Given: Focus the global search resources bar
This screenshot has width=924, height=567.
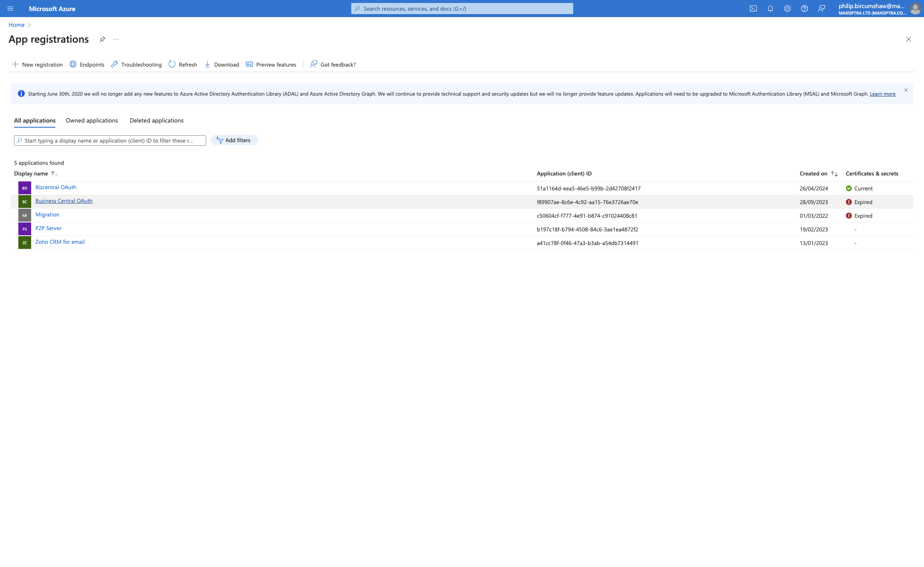Looking at the screenshot, I should point(462,9).
